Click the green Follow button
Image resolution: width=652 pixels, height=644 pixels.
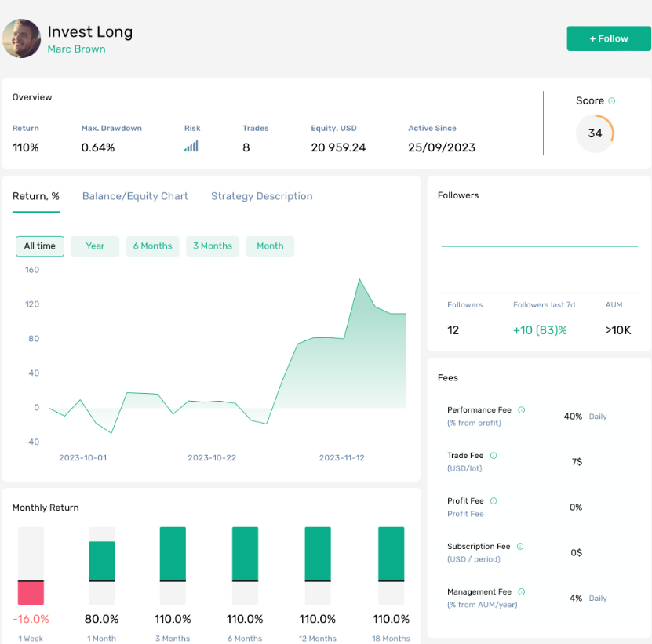608,38
